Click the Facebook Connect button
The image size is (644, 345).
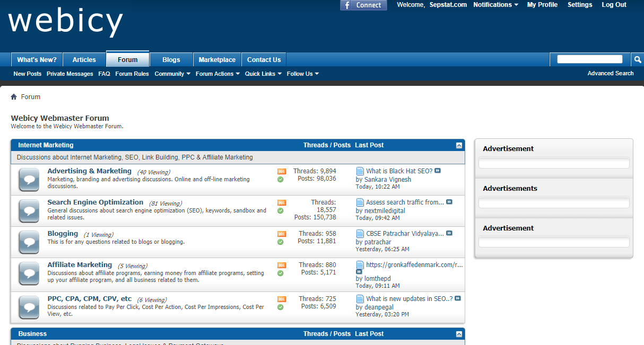tap(363, 5)
